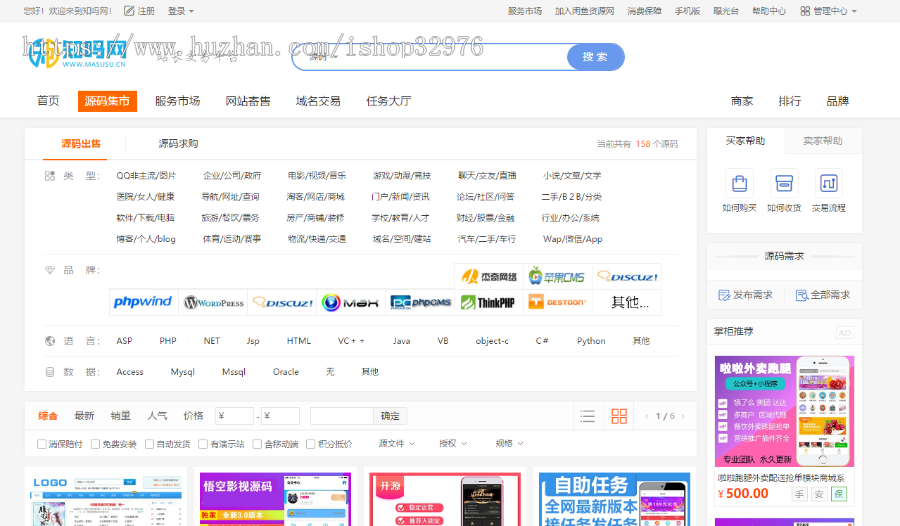Image resolution: width=900 pixels, height=526 pixels.
Task: Open the 啦啦外卖跑腿 promo thumbnail
Action: 784,411
